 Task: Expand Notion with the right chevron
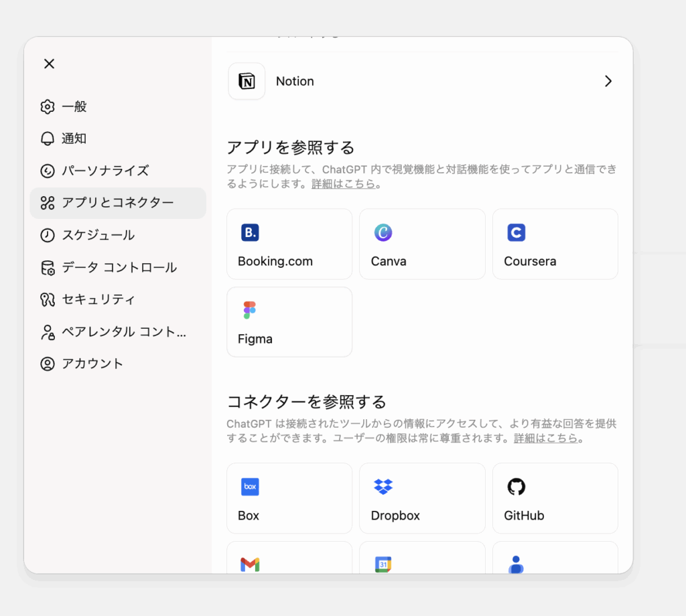click(x=608, y=82)
